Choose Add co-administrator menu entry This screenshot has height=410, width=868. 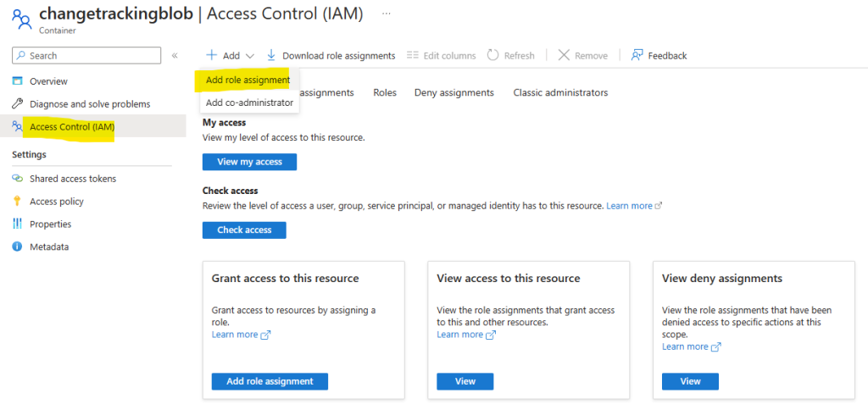249,102
